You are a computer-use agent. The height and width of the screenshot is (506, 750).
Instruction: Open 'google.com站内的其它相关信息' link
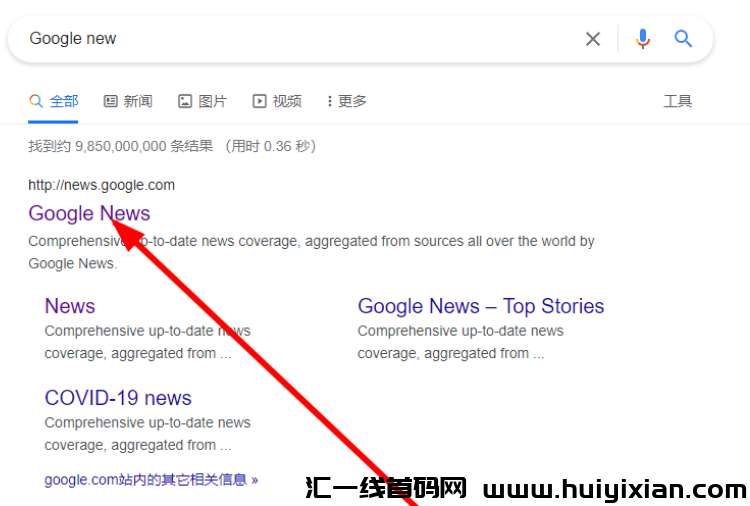coord(151,480)
